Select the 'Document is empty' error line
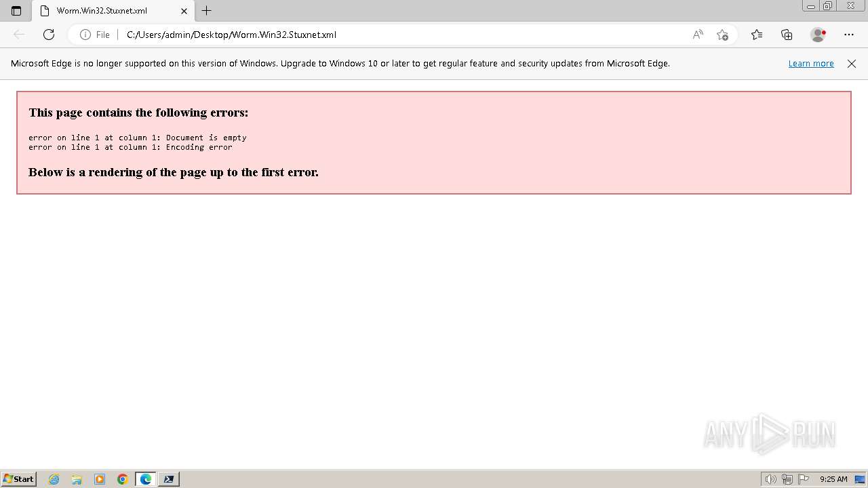868x488 pixels. point(138,138)
